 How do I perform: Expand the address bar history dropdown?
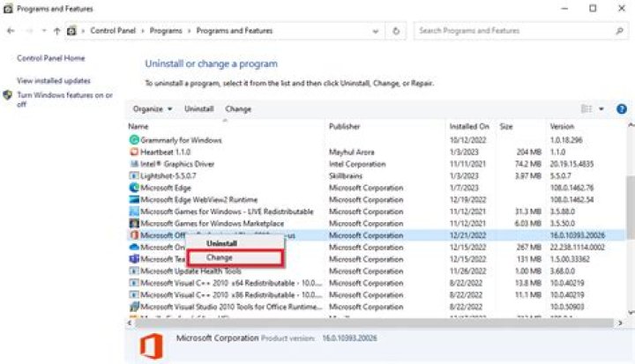[377, 30]
